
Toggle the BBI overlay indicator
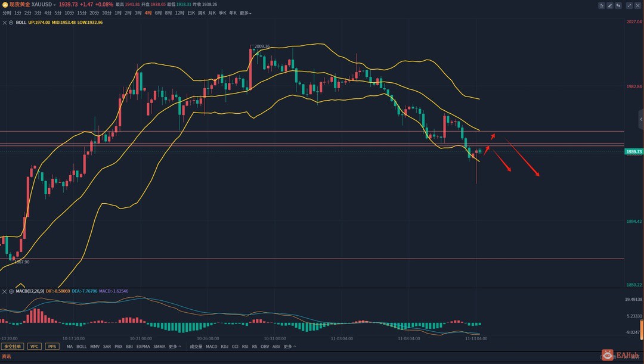coord(129,347)
